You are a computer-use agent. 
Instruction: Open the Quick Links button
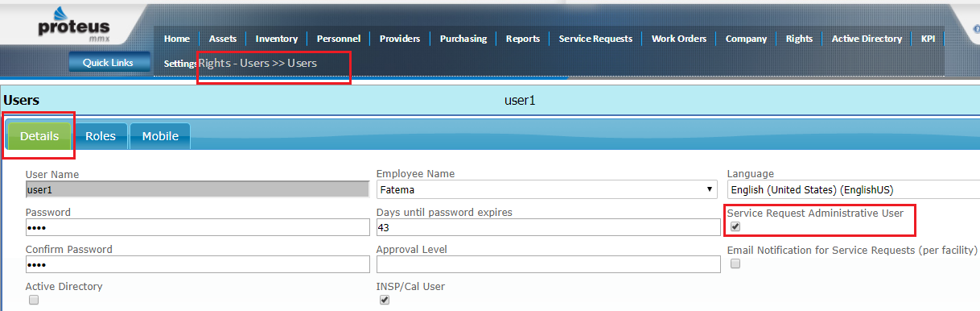pyautogui.click(x=109, y=63)
